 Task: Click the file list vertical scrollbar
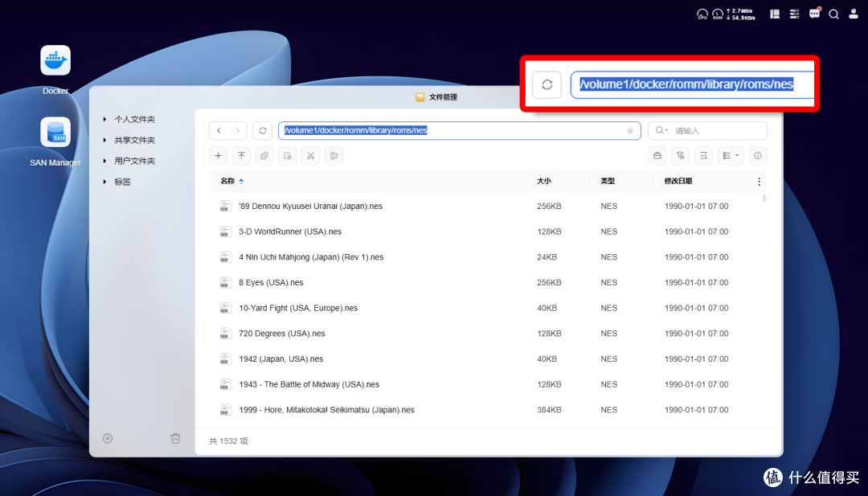click(764, 199)
